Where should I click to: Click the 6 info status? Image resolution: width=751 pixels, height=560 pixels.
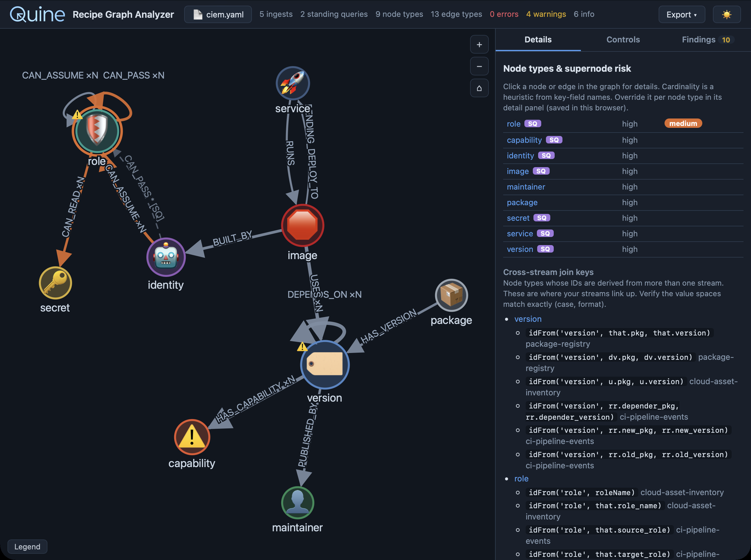pos(584,15)
